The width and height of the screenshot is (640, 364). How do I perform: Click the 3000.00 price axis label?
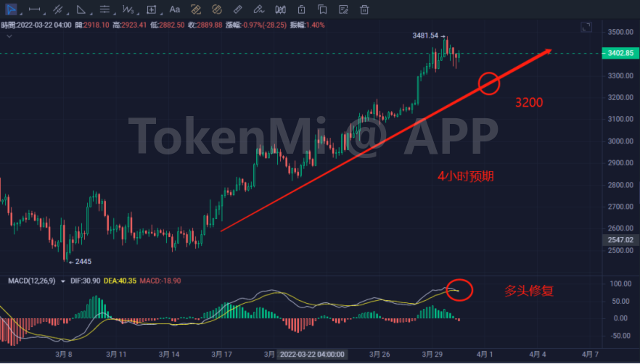pos(620,141)
